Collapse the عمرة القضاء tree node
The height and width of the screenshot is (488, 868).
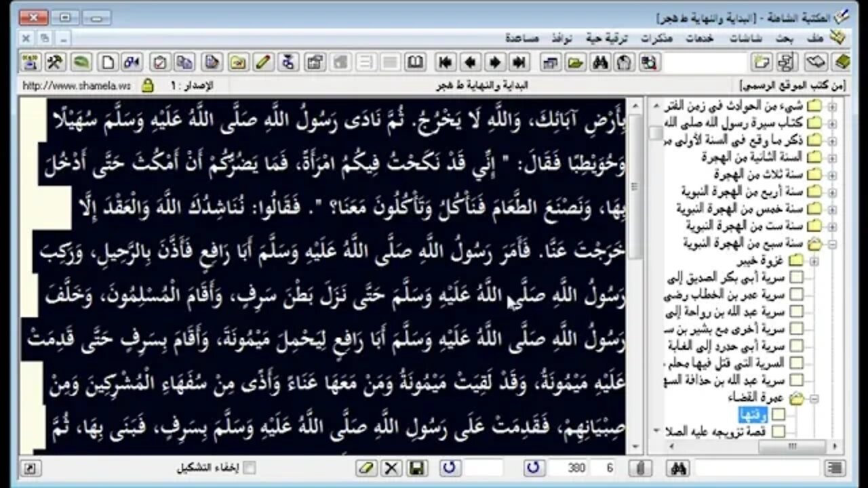click(814, 399)
